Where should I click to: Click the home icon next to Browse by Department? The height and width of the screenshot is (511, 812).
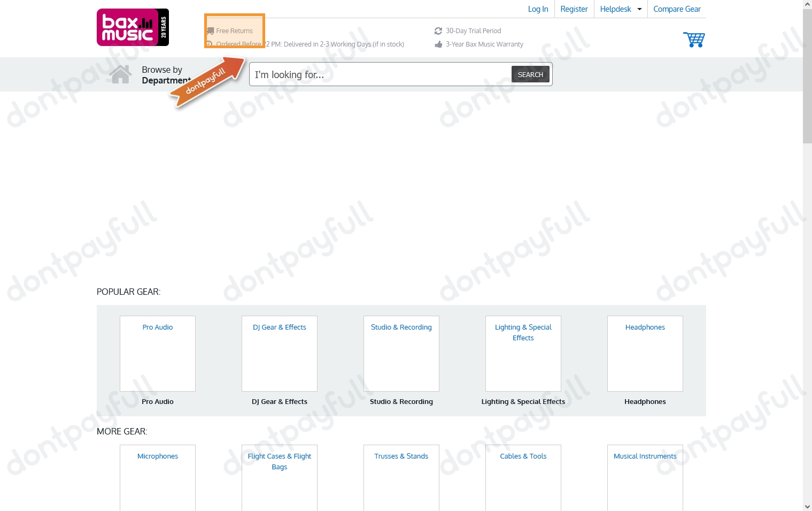(x=121, y=74)
